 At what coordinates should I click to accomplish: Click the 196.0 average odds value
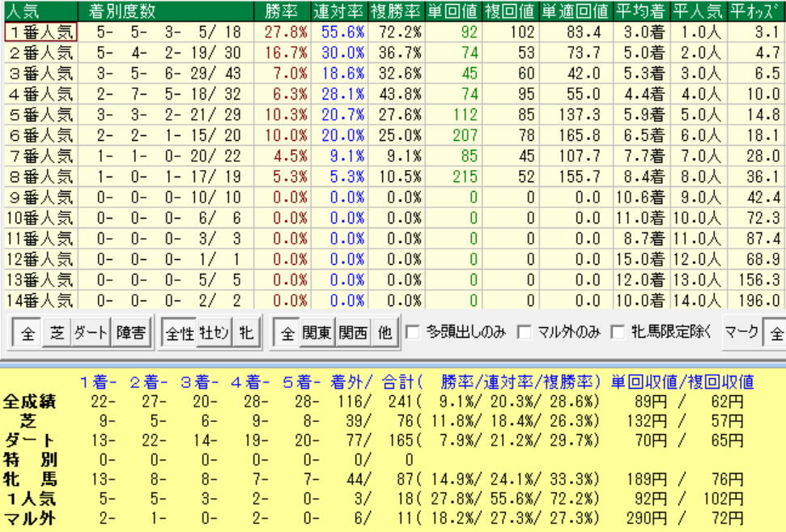(x=759, y=300)
